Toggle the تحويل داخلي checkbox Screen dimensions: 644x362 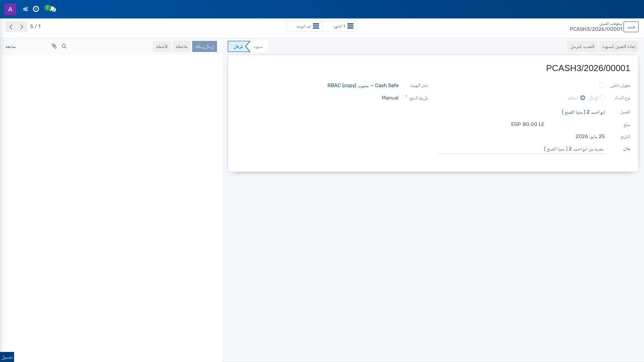(x=602, y=85)
